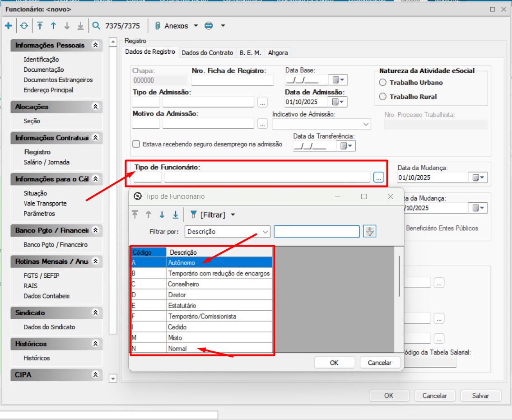Open the Ahgora tab
The width and height of the screenshot is (512, 420).
(x=278, y=53)
